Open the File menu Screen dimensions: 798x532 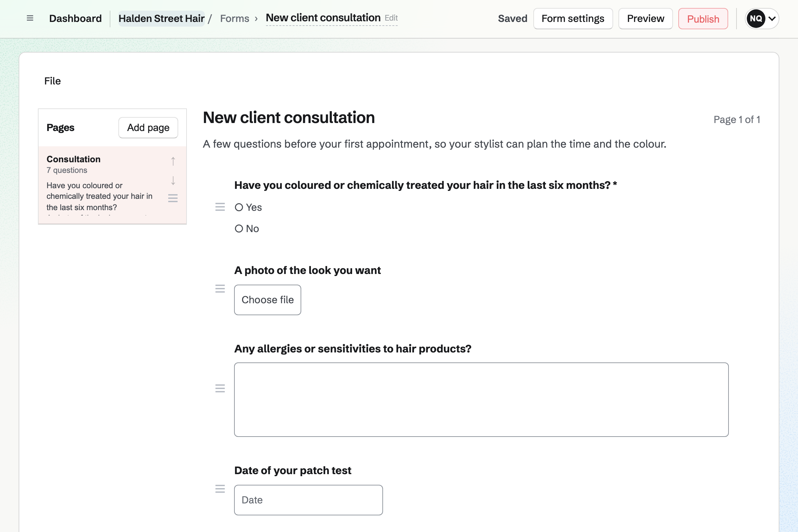point(53,81)
